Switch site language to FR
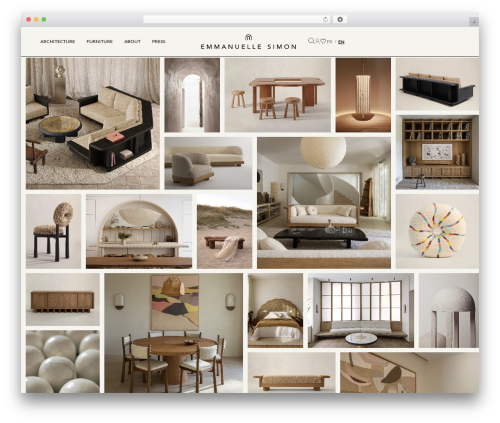Screen dimensions: 500x423 coord(329,42)
